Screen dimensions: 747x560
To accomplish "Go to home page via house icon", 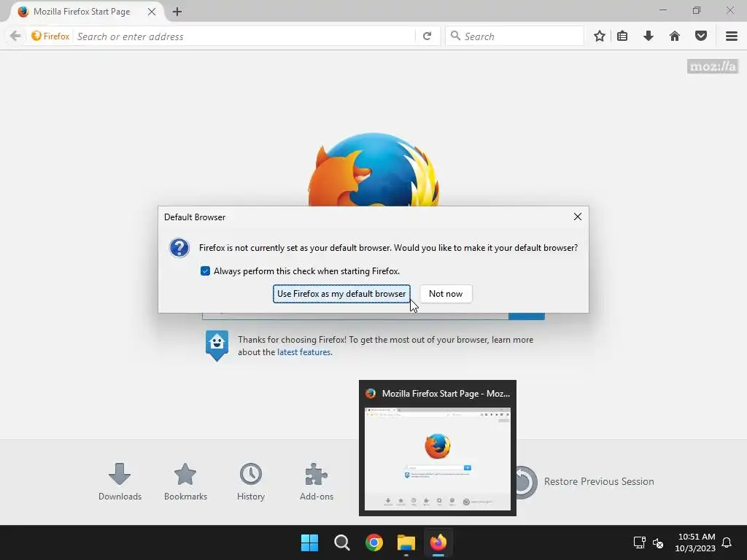I will point(675,36).
